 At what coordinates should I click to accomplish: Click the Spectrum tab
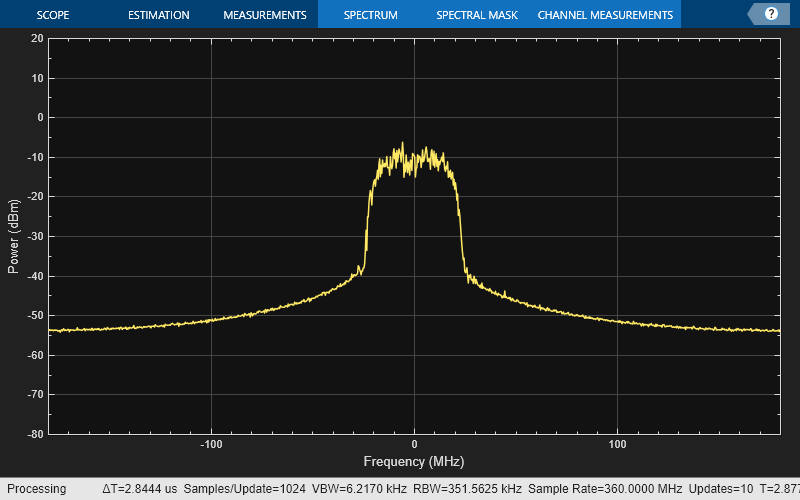[x=370, y=15]
